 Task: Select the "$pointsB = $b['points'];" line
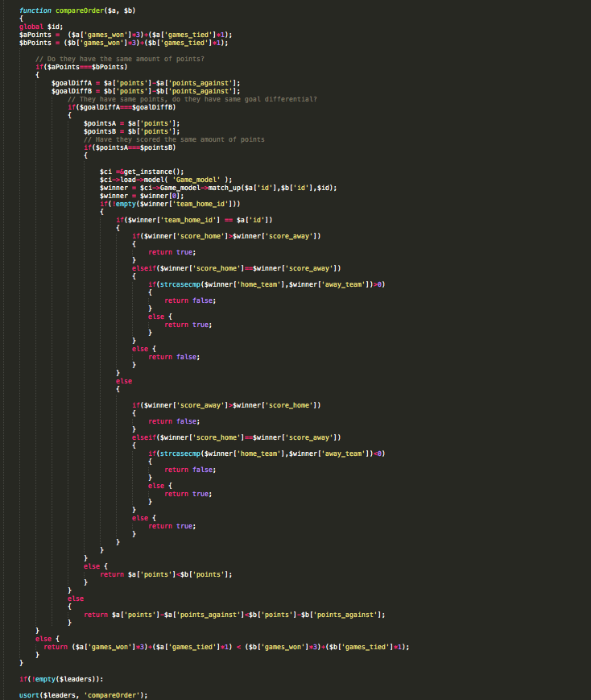pyautogui.click(x=132, y=130)
